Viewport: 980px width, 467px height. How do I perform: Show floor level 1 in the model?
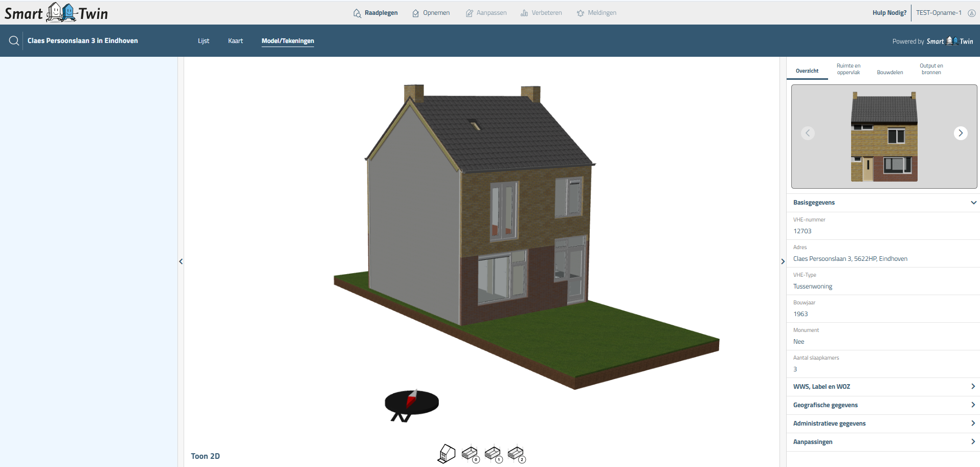tap(493, 454)
